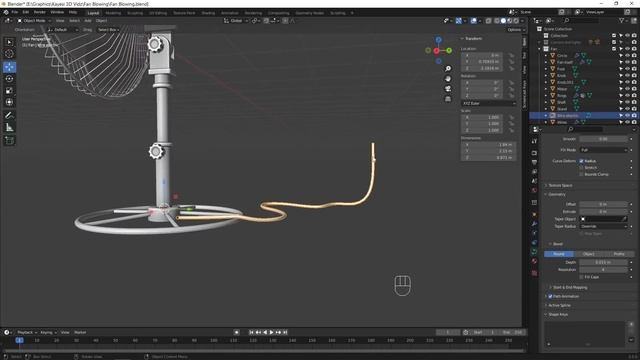Open the Global transform orientation dropdown
Image resolution: width=640 pixels, height=360 pixels.
click(236, 20)
